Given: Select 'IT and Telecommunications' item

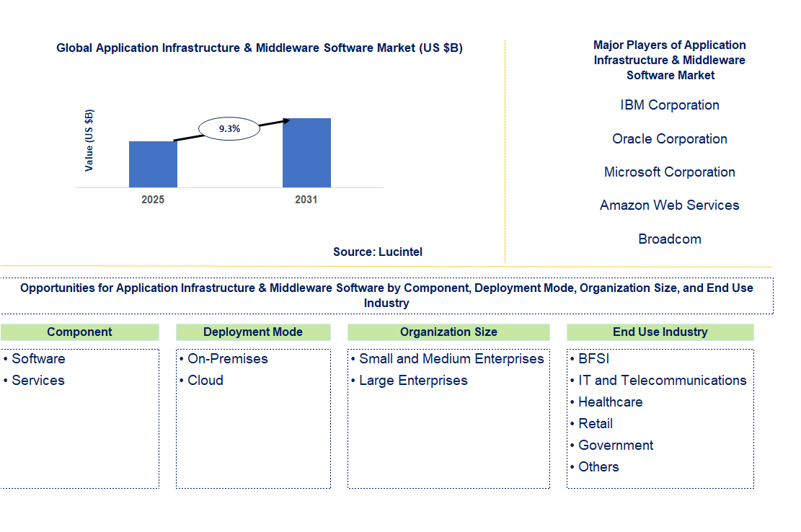Looking at the screenshot, I should coord(662,381).
